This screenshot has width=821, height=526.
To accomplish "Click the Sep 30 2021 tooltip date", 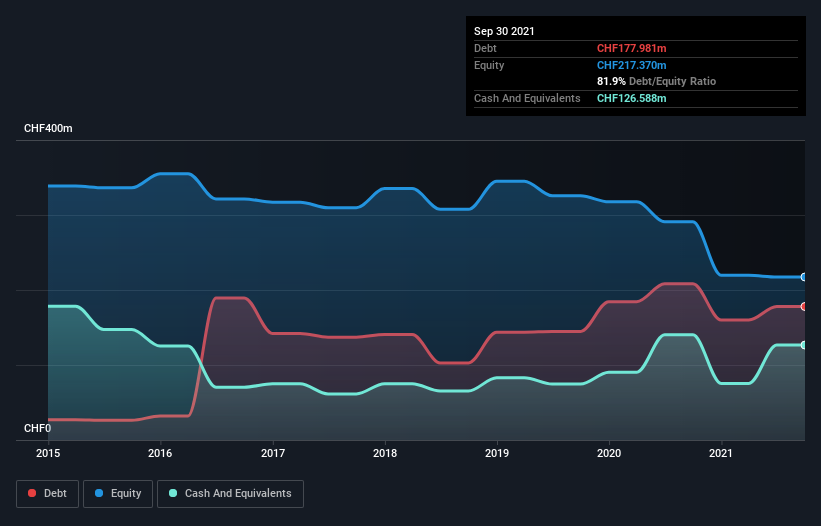I will click(x=504, y=31).
